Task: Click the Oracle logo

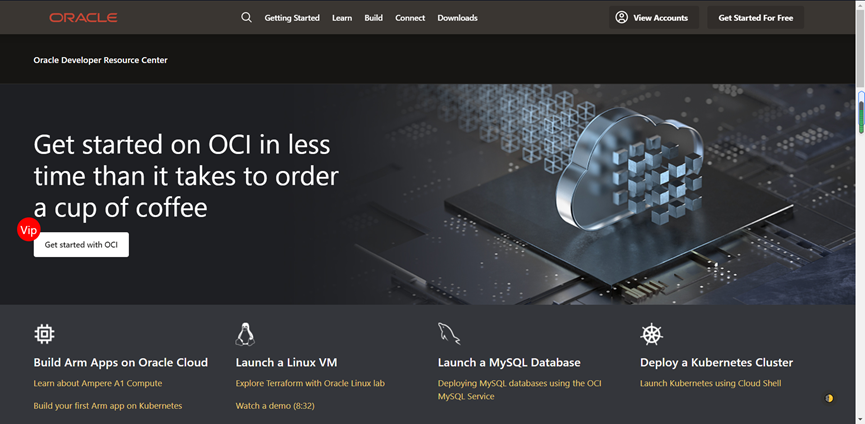Action: (83, 18)
